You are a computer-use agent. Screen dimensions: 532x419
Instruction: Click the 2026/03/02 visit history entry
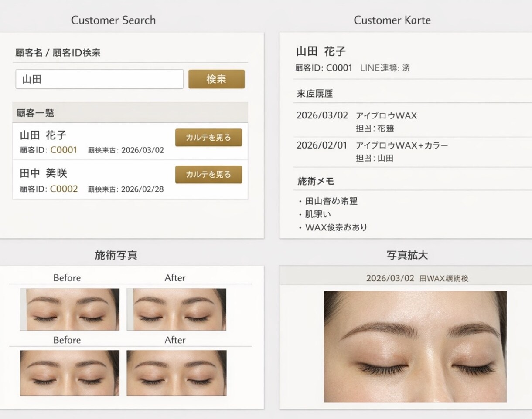point(412,122)
